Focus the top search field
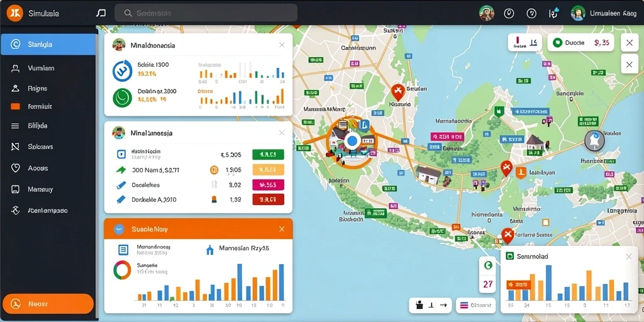 [x=206, y=13]
